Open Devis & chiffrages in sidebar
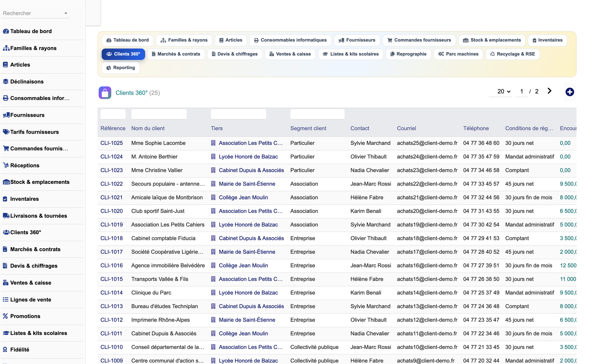This screenshot has height=364, width=589. tap(34, 266)
